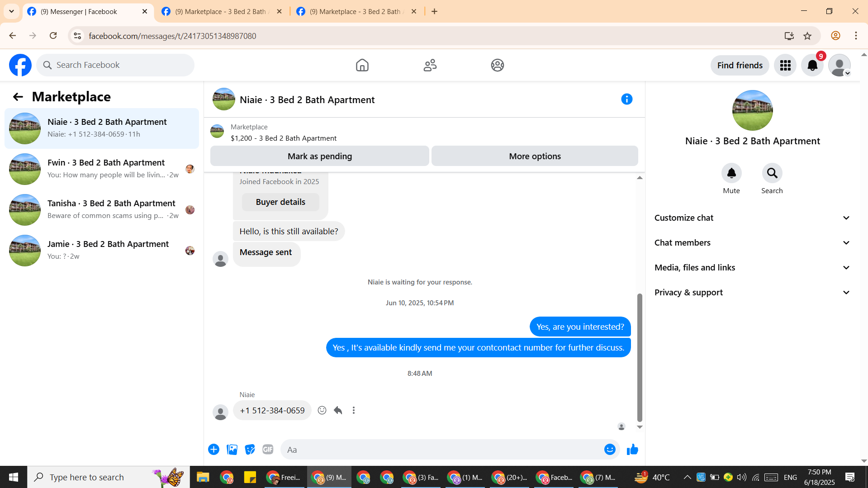
Task: Open conversation information icon
Action: coord(626,99)
